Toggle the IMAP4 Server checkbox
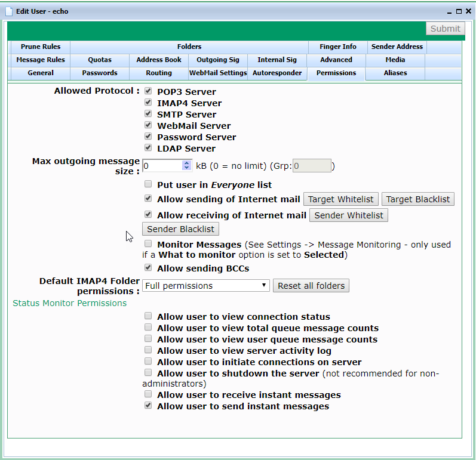The image size is (476, 460). (x=148, y=102)
